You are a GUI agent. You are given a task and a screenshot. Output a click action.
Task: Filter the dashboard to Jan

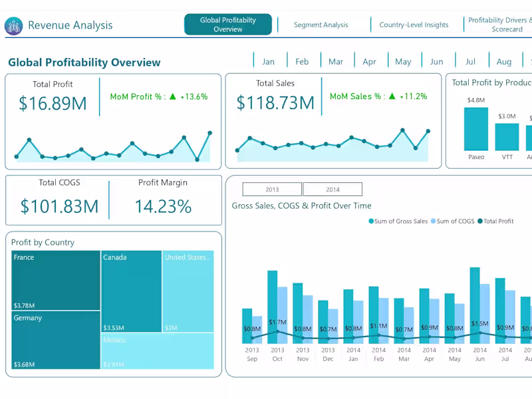[x=268, y=61]
